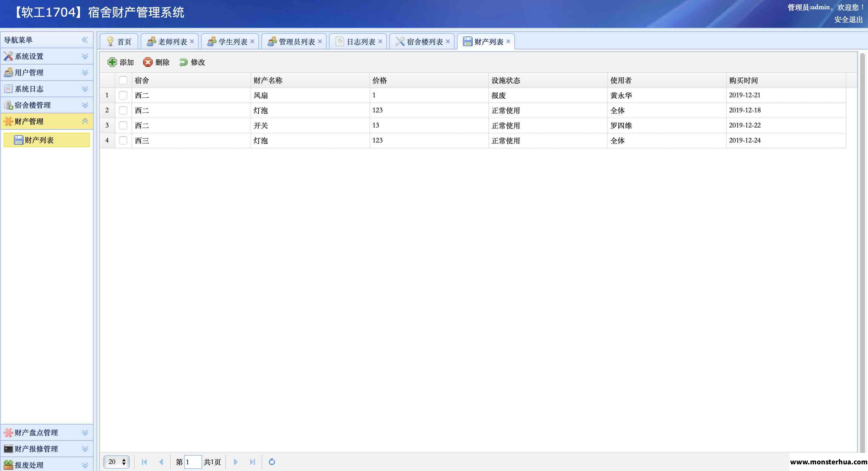Click the 黄永华 user cell

[x=667, y=95]
